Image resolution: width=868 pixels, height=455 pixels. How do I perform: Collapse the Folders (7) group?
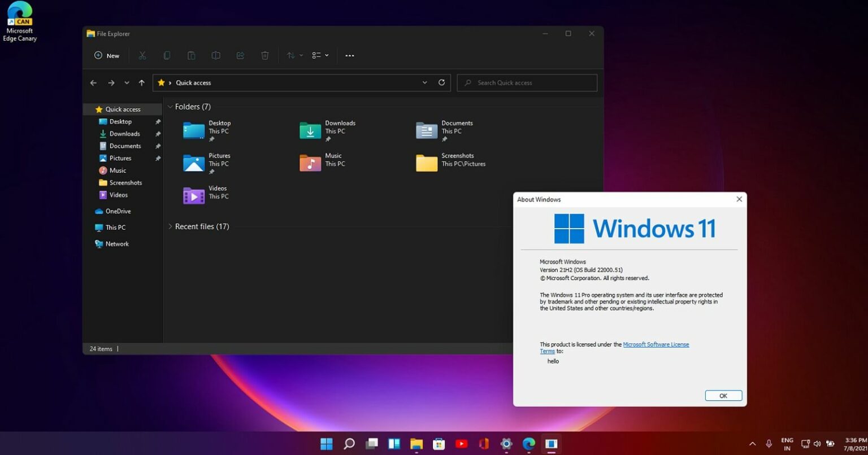click(x=170, y=107)
